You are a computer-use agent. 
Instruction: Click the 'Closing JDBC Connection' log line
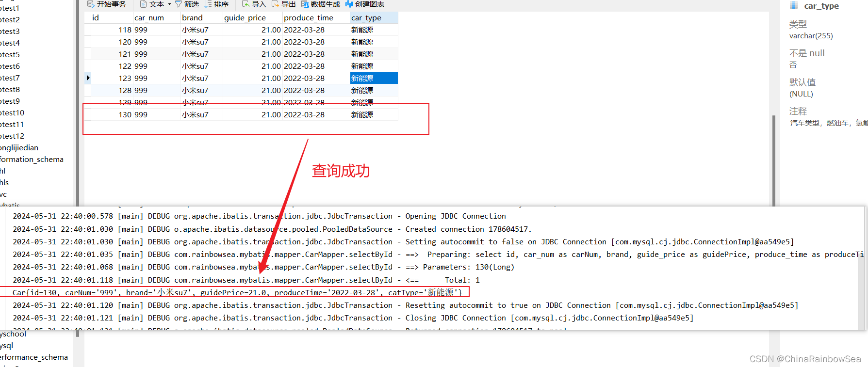click(353, 318)
